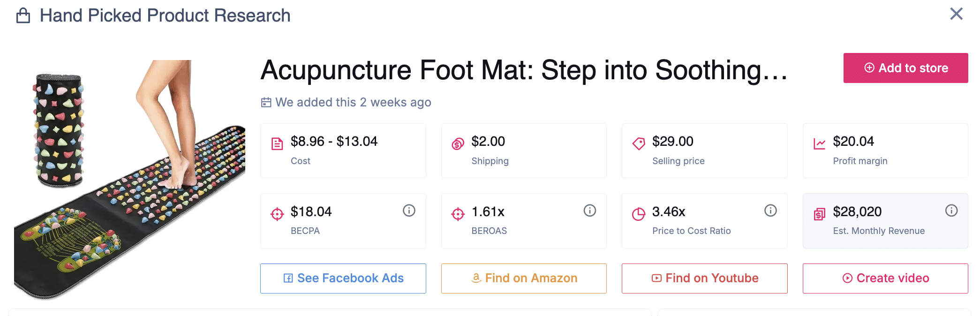Click the BECPA crosshair target icon

[277, 214]
